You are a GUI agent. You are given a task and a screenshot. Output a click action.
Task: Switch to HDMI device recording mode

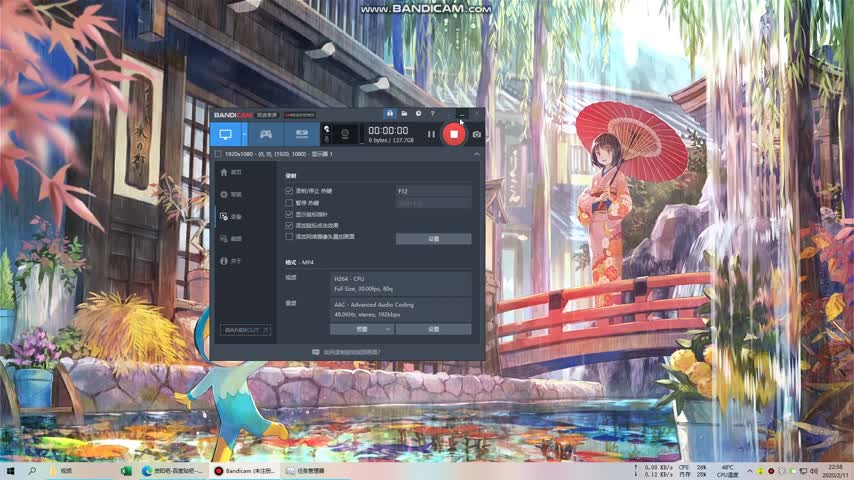302,134
